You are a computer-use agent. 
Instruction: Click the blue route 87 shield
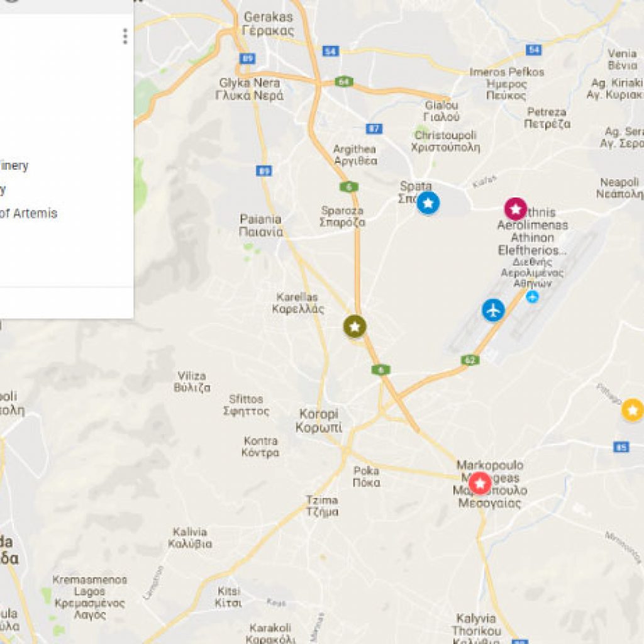(374, 128)
